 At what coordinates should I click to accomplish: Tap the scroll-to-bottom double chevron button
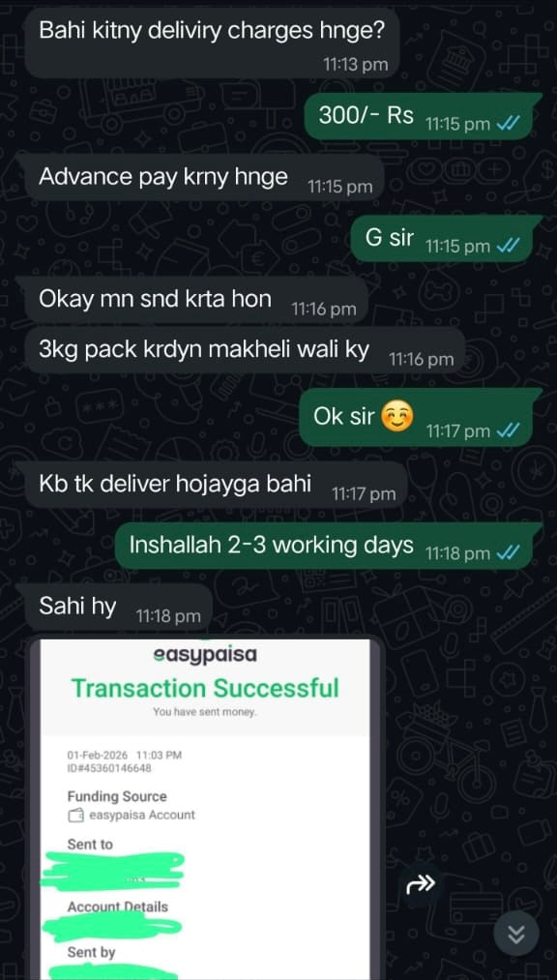[515, 935]
